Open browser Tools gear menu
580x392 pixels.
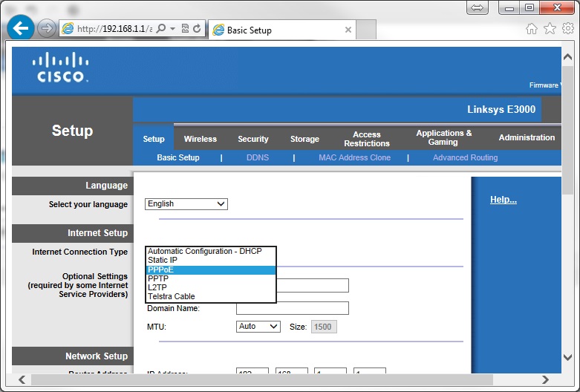coord(568,28)
